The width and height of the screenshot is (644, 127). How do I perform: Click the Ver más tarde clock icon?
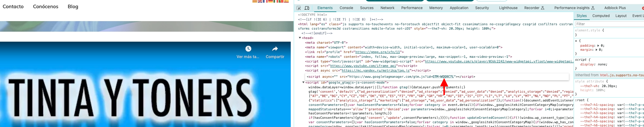tap(248, 49)
